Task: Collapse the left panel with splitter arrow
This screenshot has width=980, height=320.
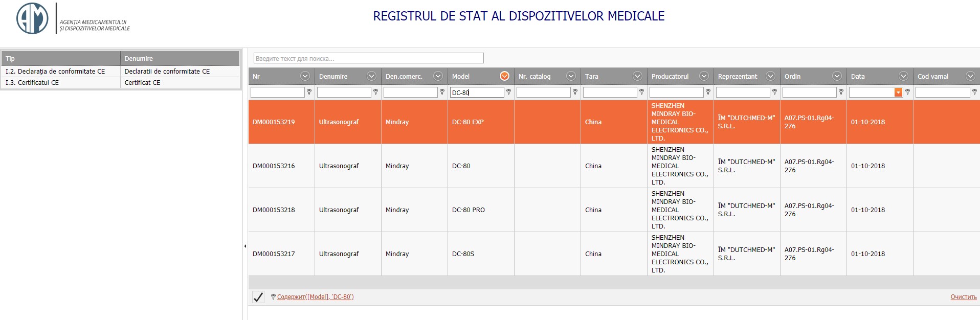Action: pos(245,246)
